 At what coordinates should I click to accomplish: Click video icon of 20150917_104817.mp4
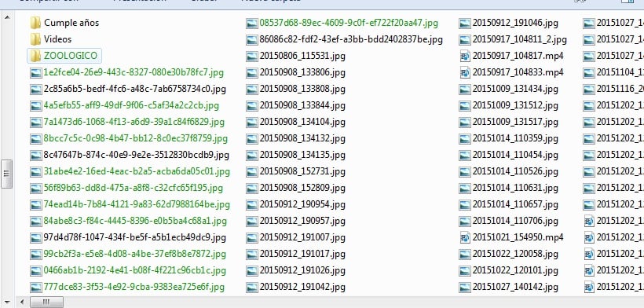[x=465, y=57]
